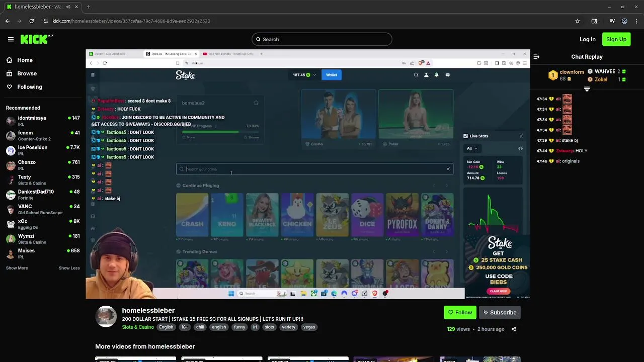Reload the browser page
This screenshot has width=644, height=362.
click(x=31, y=21)
